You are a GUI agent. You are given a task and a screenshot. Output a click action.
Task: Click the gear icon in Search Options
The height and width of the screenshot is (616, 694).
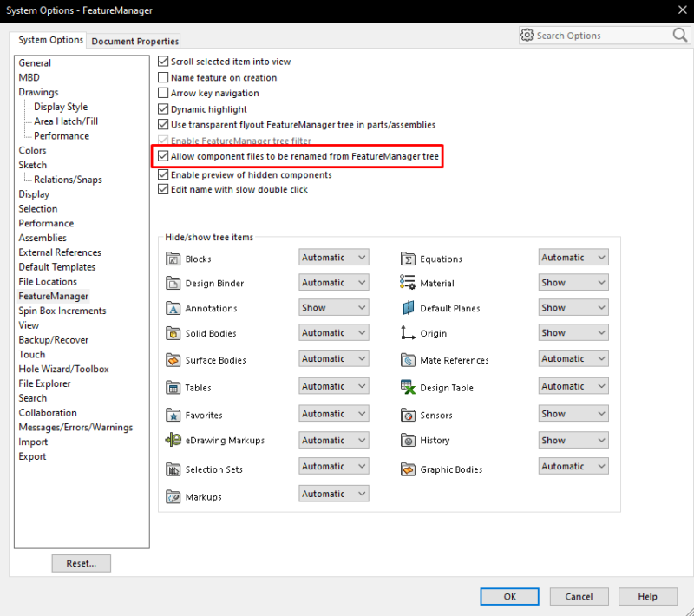click(527, 35)
